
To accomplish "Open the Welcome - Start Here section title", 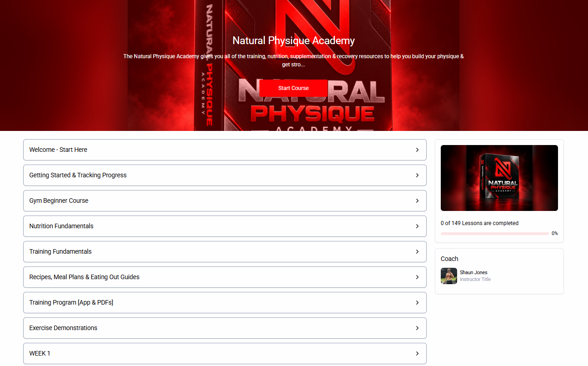I will point(58,150).
